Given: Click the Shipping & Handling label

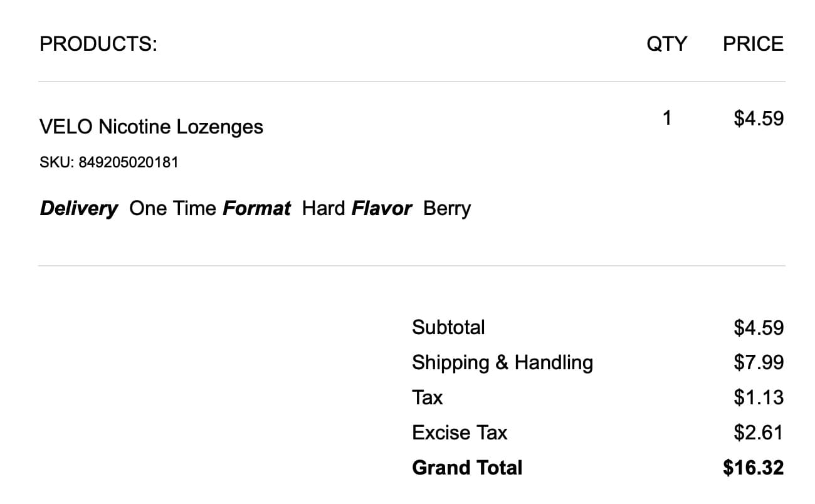Looking at the screenshot, I should [502, 362].
